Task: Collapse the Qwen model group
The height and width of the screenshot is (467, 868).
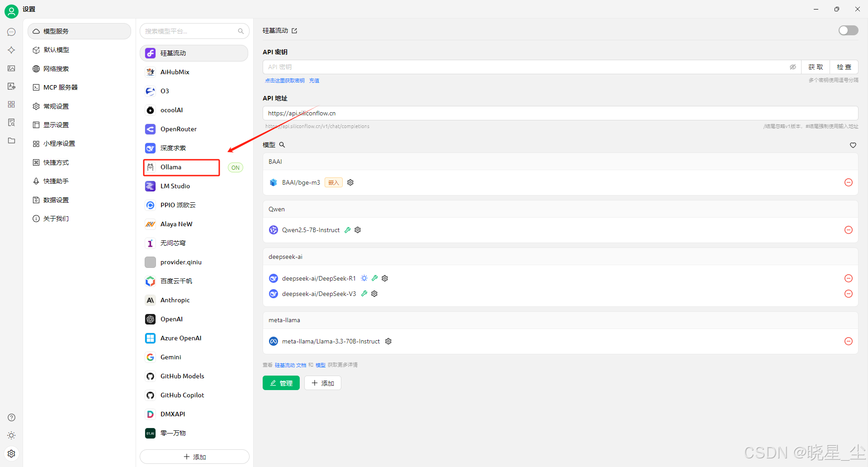Action: [x=561, y=209]
